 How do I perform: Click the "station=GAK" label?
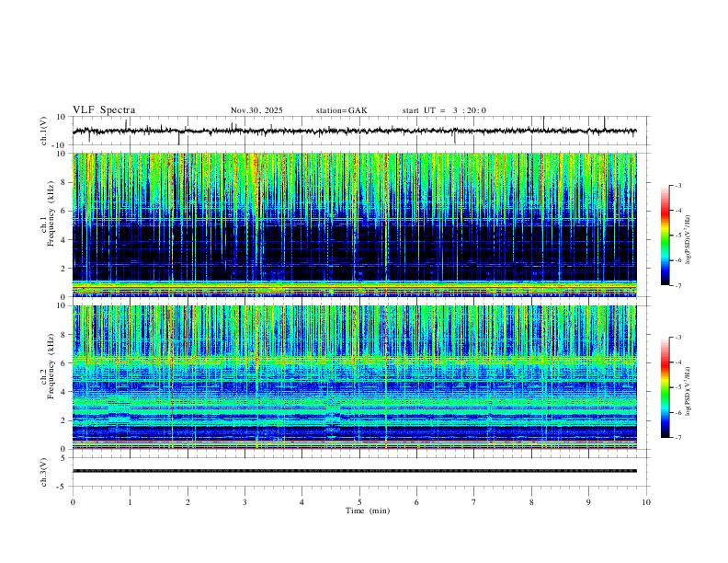pyautogui.click(x=341, y=110)
